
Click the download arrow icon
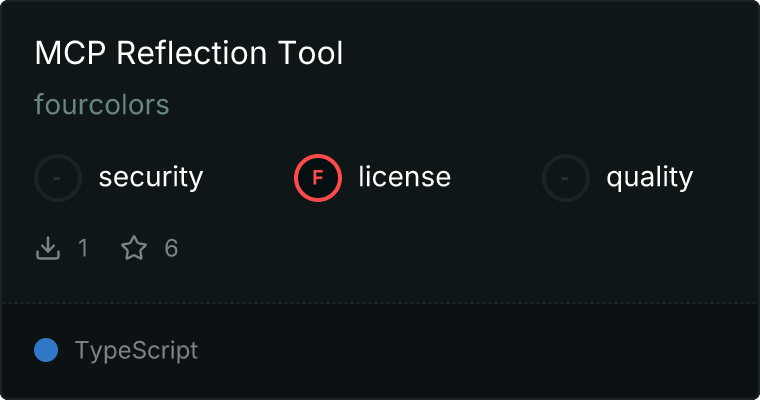[48, 248]
